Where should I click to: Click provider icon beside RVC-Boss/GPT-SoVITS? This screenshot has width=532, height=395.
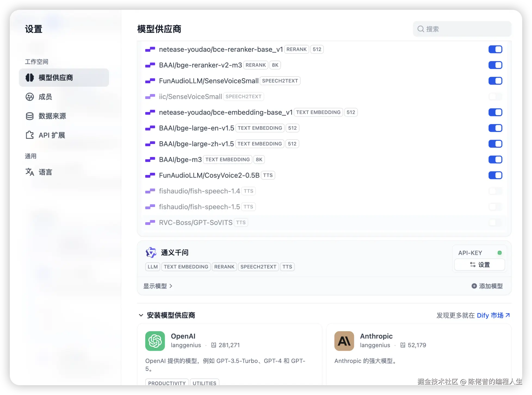click(x=150, y=223)
